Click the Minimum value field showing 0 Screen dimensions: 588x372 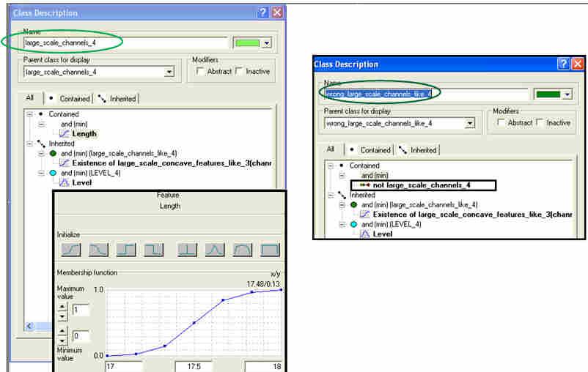tap(81, 335)
